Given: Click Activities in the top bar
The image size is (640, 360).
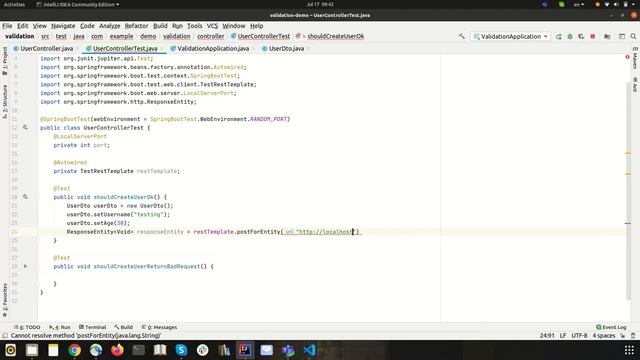Looking at the screenshot, I should tap(14, 4).
